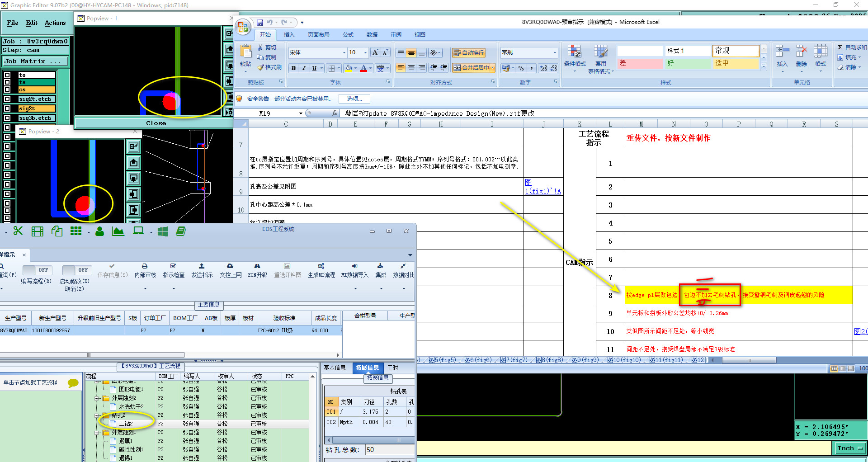This screenshot has height=462, width=868.
Task: Click the center align icon in Excel ribbon
Action: point(411,68)
